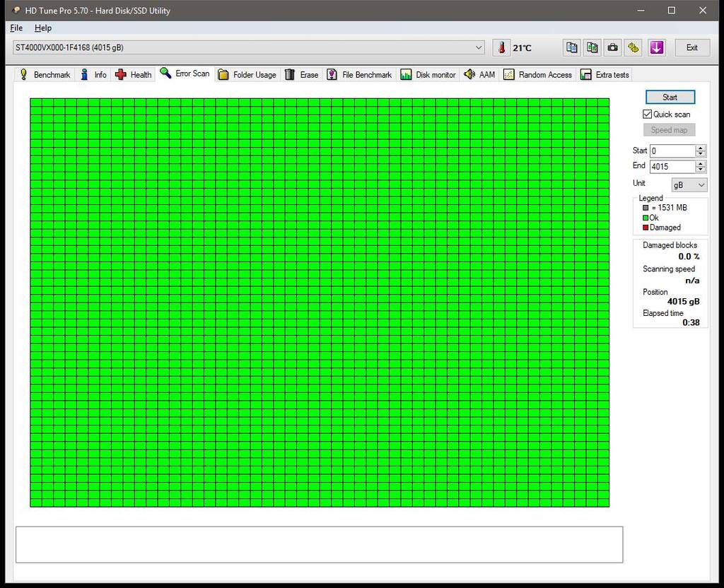Decrease the End value with down arrow
Viewport: 724px width, 588px height.
(701, 170)
